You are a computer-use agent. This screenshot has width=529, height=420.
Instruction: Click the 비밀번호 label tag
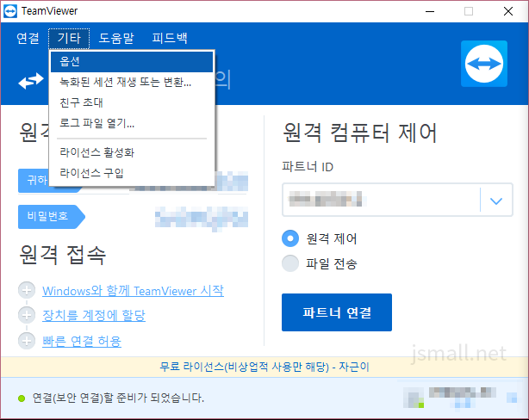click(52, 216)
